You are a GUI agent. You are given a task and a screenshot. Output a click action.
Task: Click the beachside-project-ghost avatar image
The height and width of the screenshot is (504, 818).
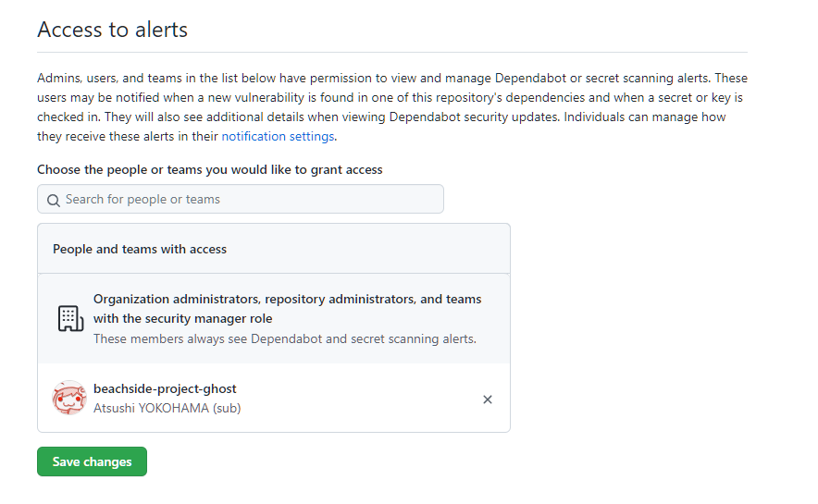[69, 399]
